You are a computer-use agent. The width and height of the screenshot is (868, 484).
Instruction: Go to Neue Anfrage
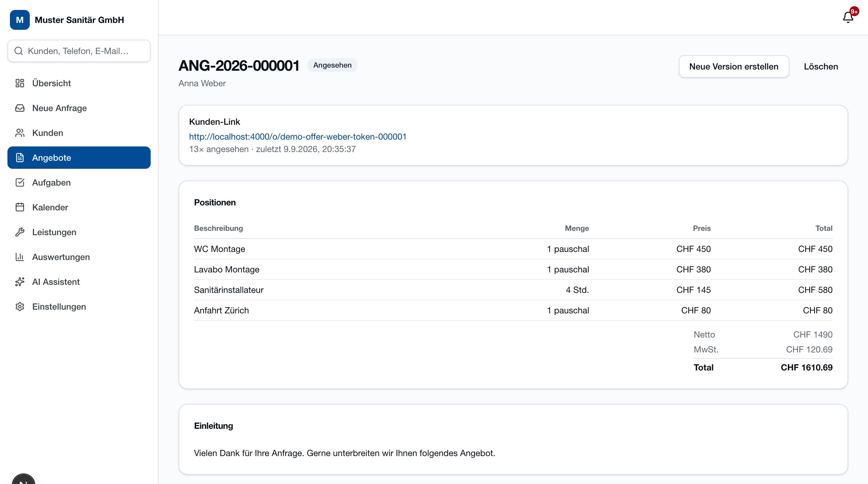click(79, 108)
